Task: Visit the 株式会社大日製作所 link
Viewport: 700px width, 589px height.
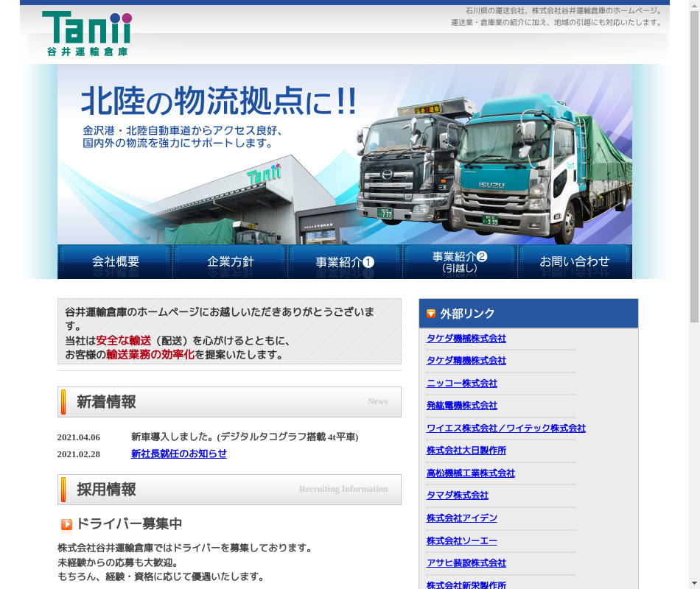Action: pyautogui.click(x=466, y=451)
